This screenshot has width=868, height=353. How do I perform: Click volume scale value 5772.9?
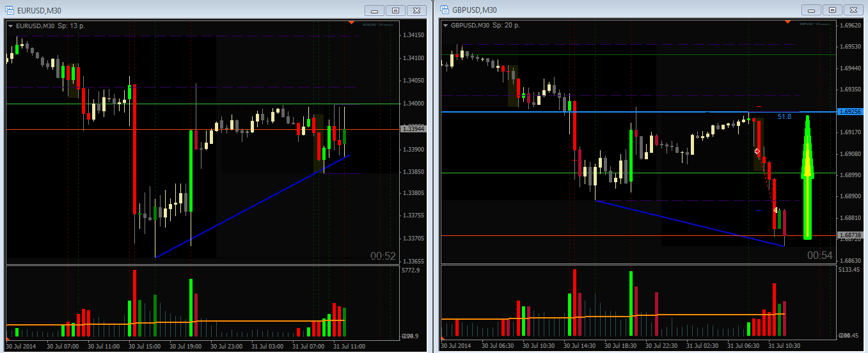tap(410, 271)
